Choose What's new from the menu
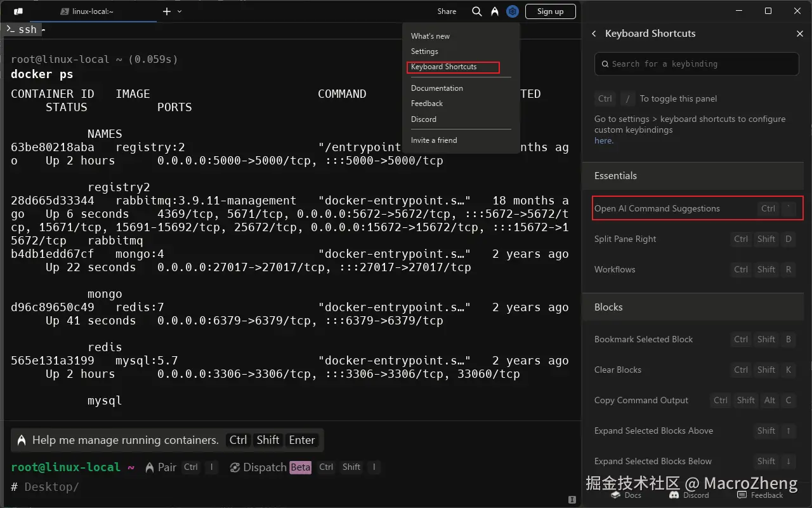The height and width of the screenshot is (508, 812). point(430,36)
